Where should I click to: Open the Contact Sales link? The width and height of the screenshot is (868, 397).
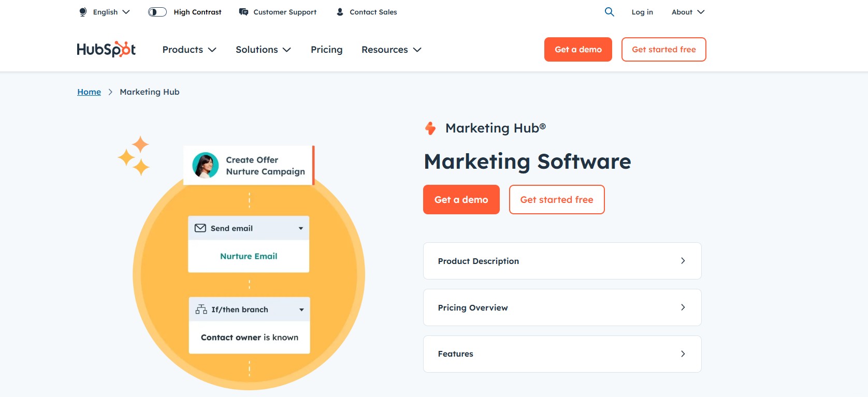(373, 12)
